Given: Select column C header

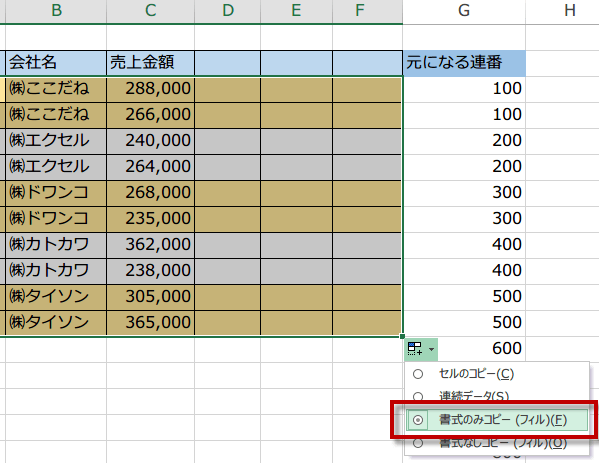Looking at the screenshot, I should (151, 10).
